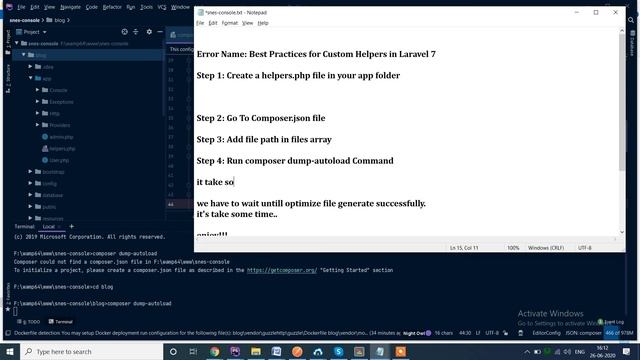Open the Windows Start menu

[x=10, y=351]
